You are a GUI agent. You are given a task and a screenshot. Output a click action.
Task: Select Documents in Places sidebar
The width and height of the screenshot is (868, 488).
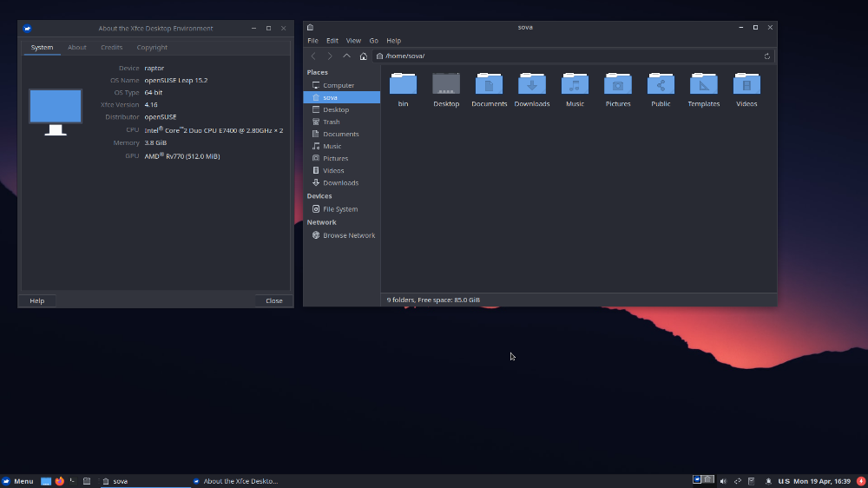[x=341, y=134]
